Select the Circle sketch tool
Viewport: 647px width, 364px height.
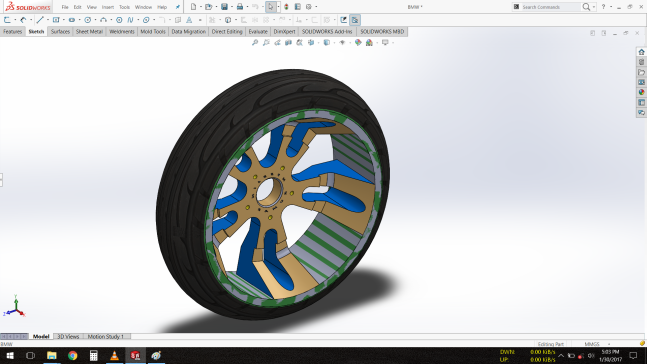[87, 20]
